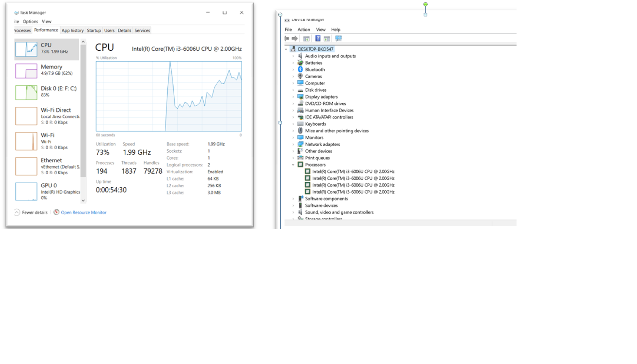The height and width of the screenshot is (364, 637).
Task: Select the Wi-Fi entry in performance sidebar
Action: click(x=47, y=141)
